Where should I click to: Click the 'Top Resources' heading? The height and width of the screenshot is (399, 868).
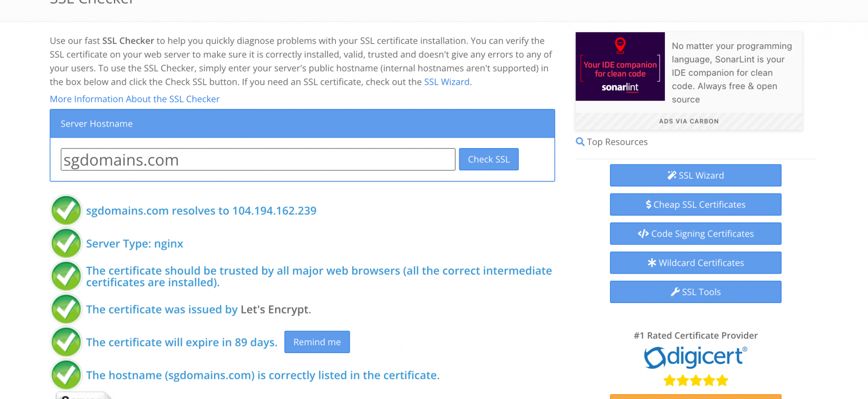pos(617,142)
